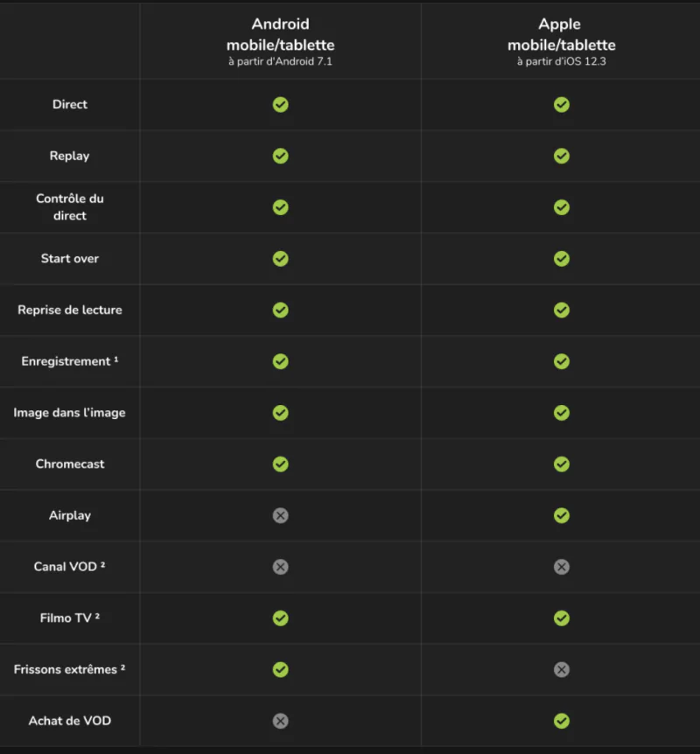The width and height of the screenshot is (700, 754).
Task: Click the green check for Image dans l'image on Apple
Action: coord(562,413)
